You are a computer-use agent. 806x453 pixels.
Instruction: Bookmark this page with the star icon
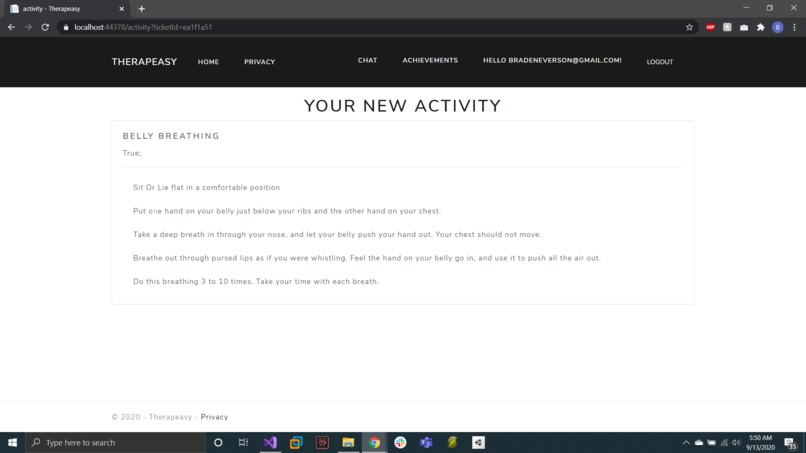(x=689, y=27)
